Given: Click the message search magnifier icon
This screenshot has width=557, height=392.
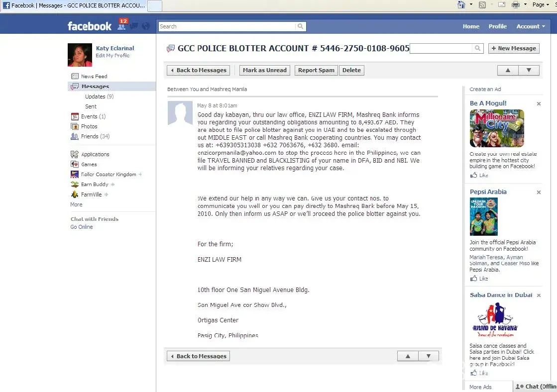Looking at the screenshot, I should pos(477,48).
